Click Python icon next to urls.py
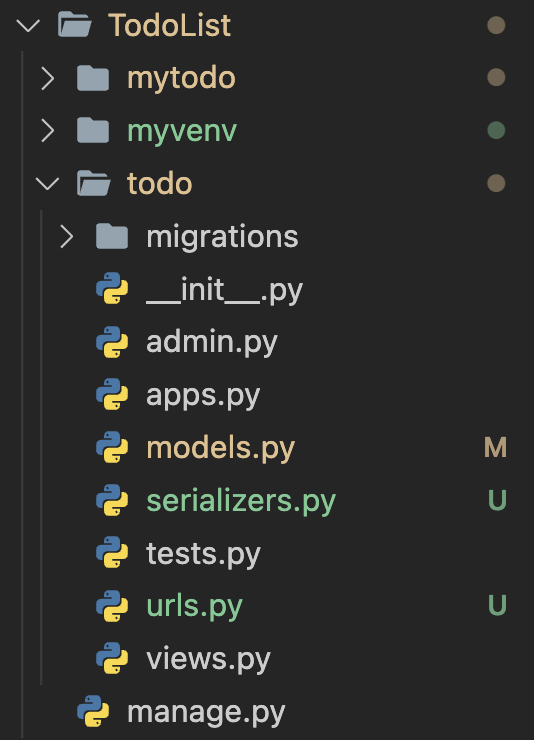The height and width of the screenshot is (740, 534). [112, 605]
